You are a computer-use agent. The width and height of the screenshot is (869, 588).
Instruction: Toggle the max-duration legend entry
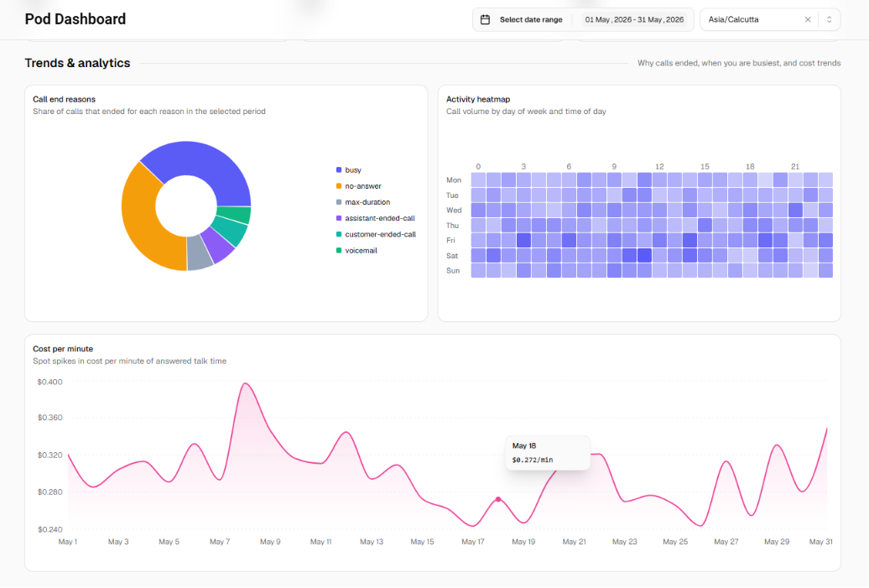tap(363, 202)
